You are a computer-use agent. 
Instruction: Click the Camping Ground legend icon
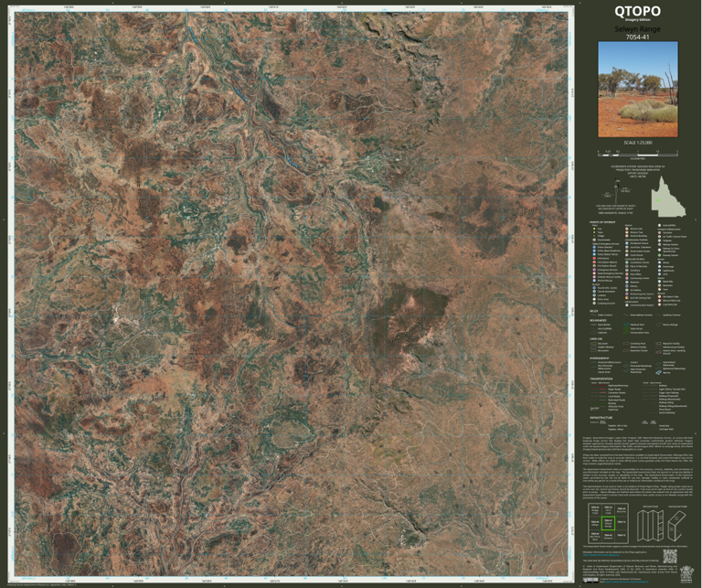point(594,304)
